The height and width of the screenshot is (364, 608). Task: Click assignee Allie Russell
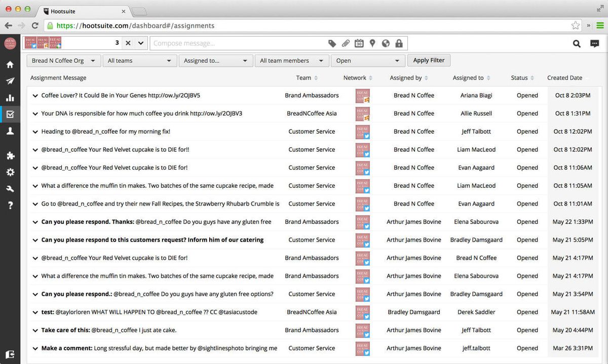(476, 113)
